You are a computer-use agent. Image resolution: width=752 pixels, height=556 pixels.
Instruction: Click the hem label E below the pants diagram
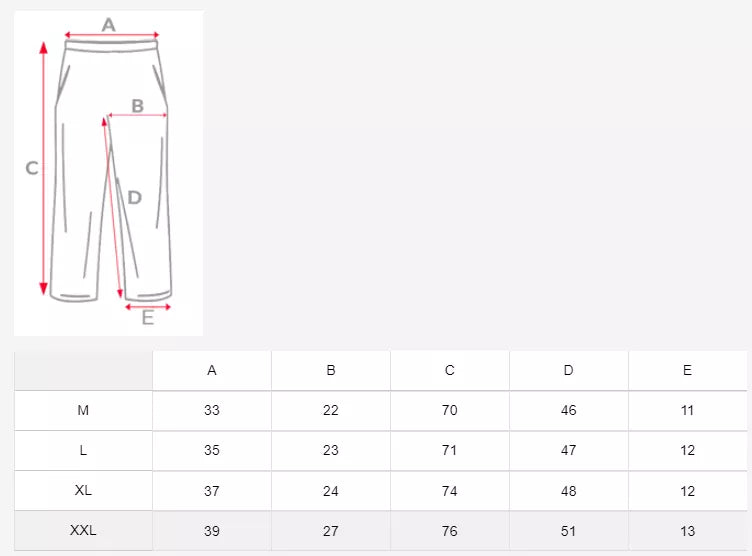click(x=148, y=318)
